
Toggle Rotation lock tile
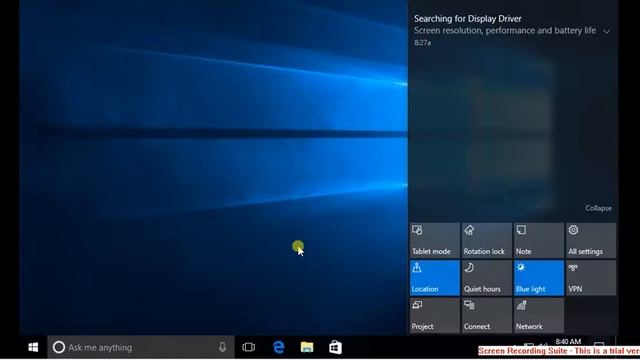[x=487, y=240]
